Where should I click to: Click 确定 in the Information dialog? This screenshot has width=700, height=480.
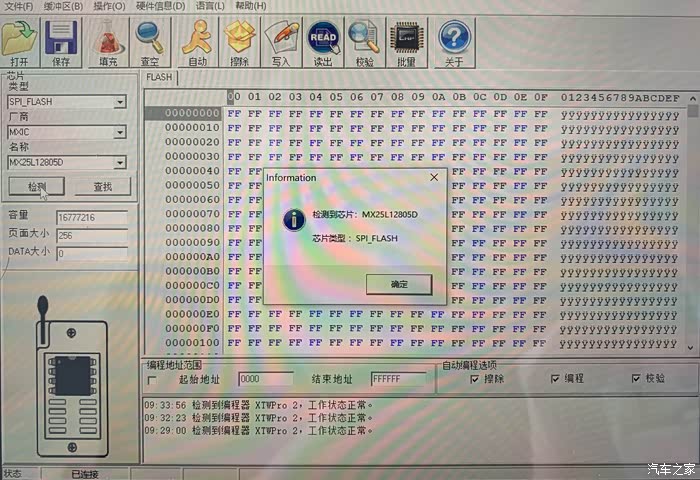click(399, 284)
